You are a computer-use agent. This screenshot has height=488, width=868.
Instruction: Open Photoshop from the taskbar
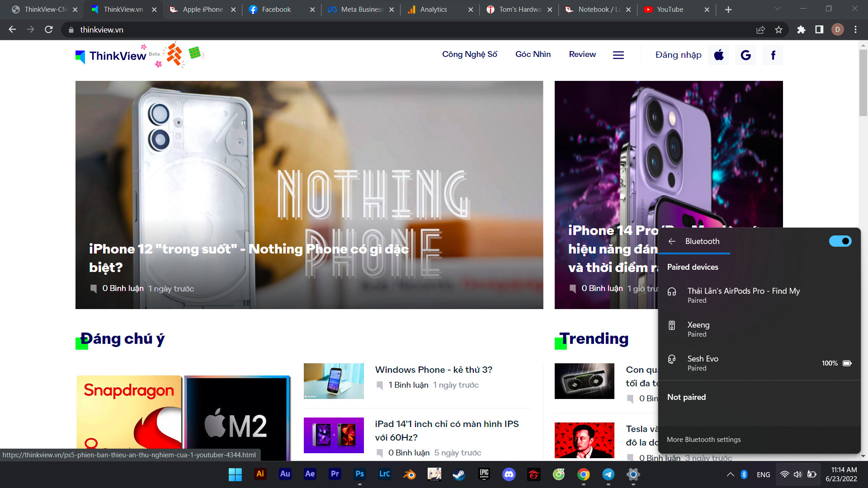click(359, 474)
